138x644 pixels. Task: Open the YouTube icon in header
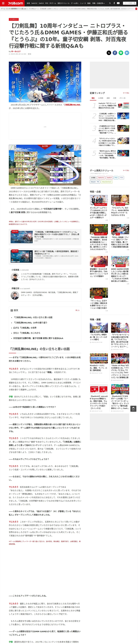coord(118,3)
